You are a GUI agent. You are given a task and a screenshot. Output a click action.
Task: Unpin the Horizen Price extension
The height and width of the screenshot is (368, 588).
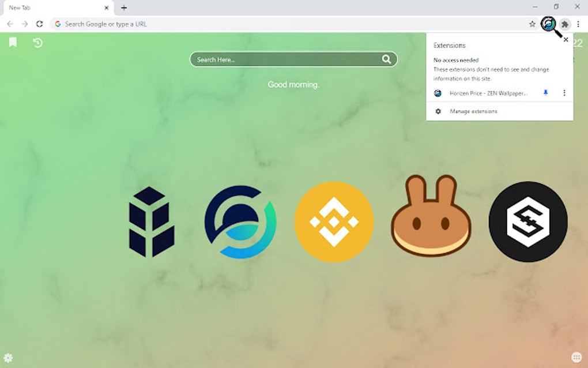(x=545, y=93)
